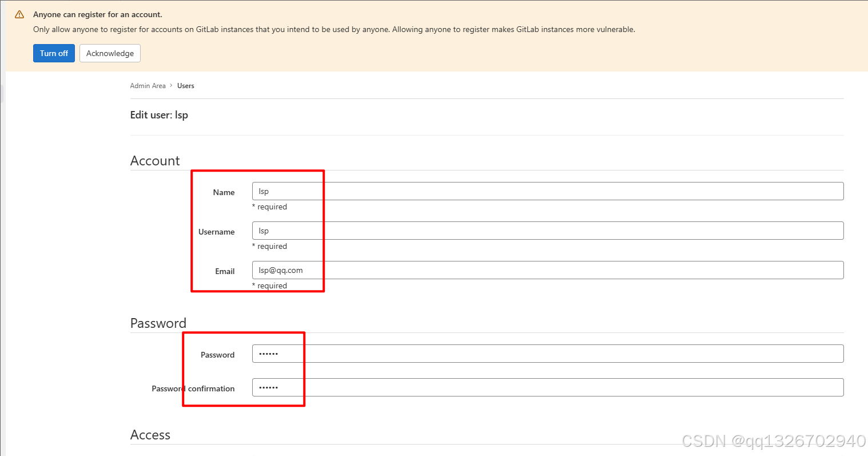Viewport: 868px width, 456px height.
Task: Click the Password field label
Action: point(217,355)
